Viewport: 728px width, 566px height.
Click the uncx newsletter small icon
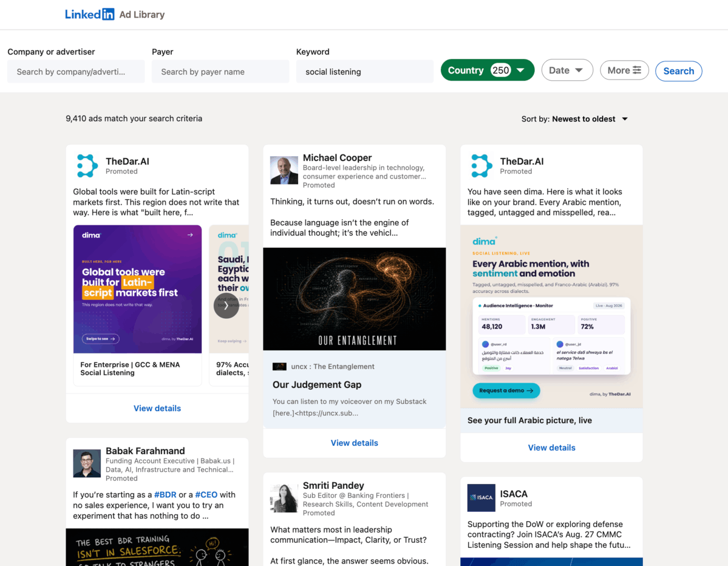click(279, 367)
